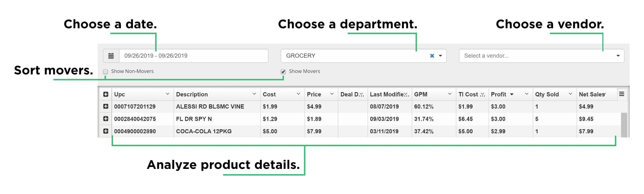Expand the COCA-COLA 12PKG row
The height and width of the screenshot is (194, 644).
coord(106,131)
